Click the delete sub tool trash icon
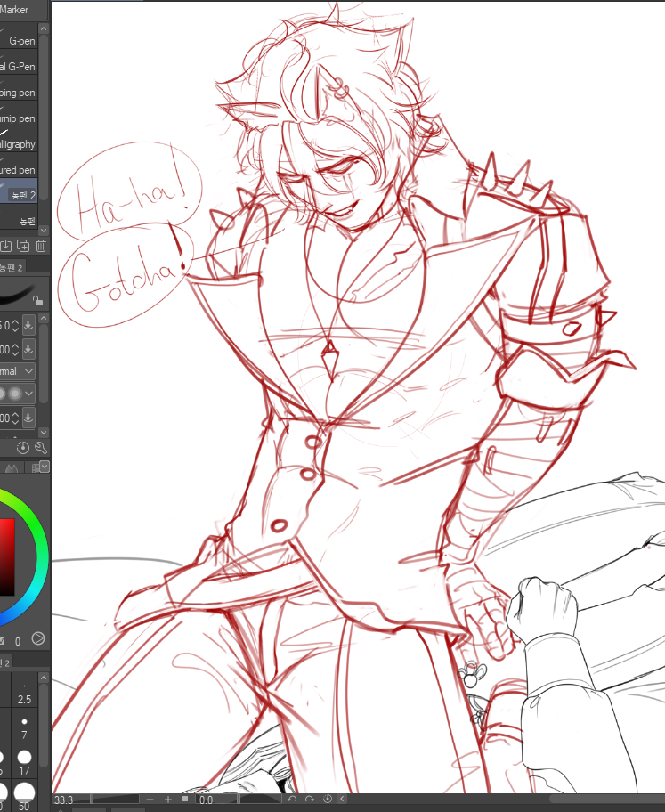The image size is (665, 812). pos(41,246)
